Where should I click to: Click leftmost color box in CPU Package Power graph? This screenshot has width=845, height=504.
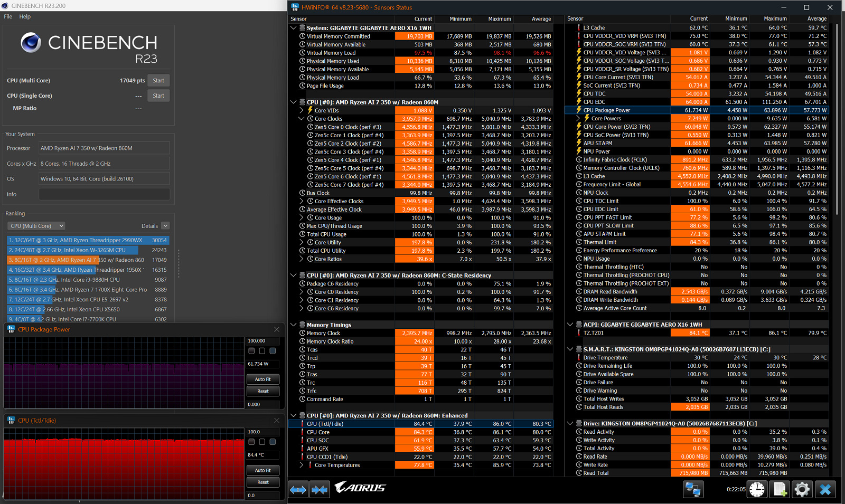click(251, 351)
